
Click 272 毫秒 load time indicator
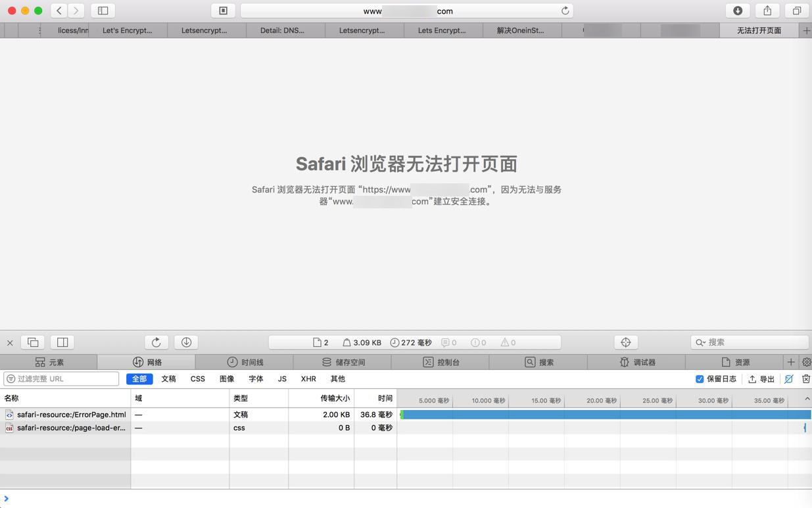click(x=411, y=342)
